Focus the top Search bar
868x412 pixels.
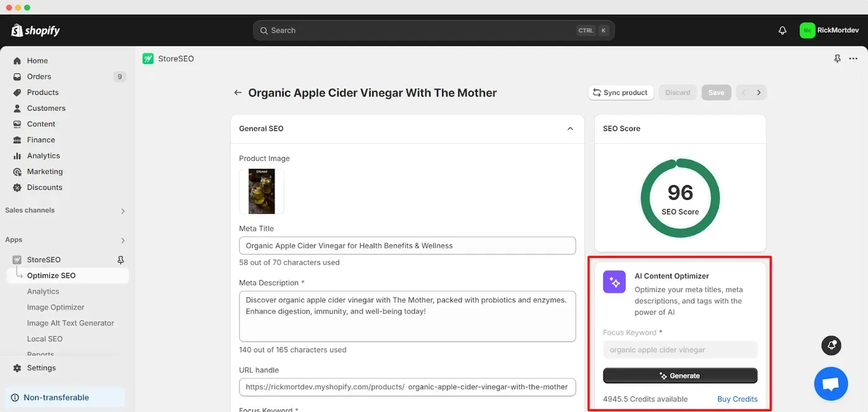tap(433, 30)
